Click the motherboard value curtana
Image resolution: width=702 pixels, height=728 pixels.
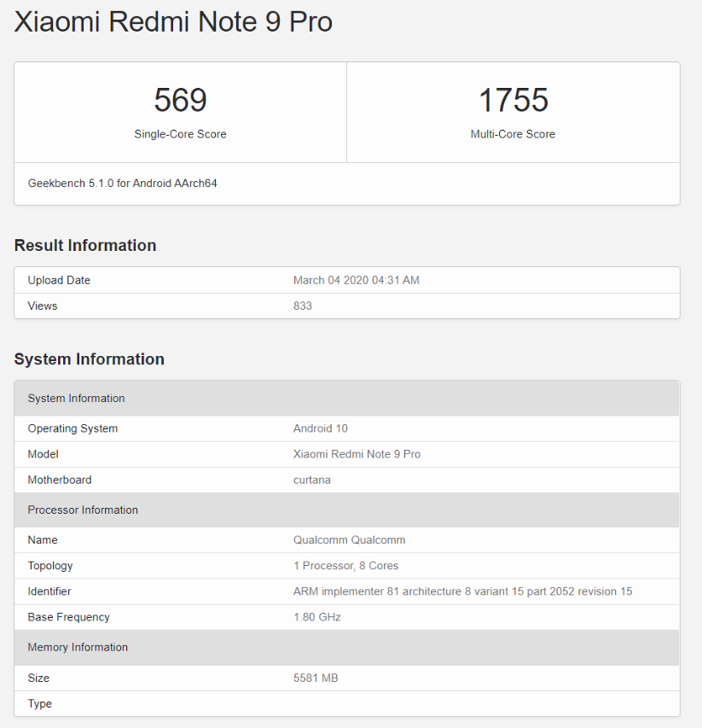(x=311, y=480)
